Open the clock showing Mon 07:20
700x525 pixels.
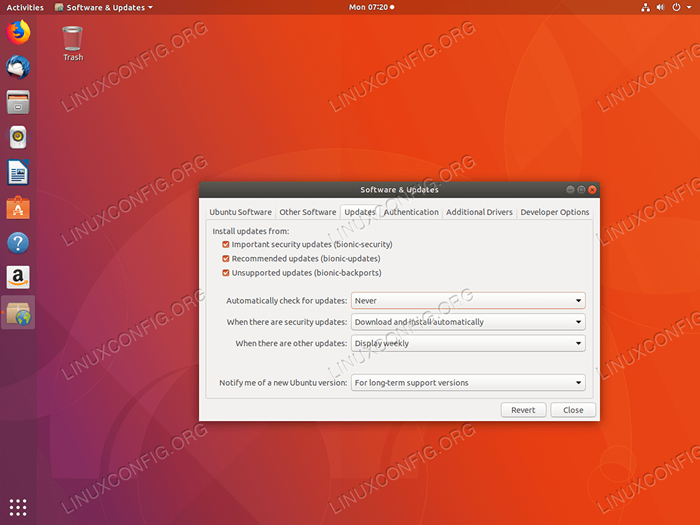point(370,7)
